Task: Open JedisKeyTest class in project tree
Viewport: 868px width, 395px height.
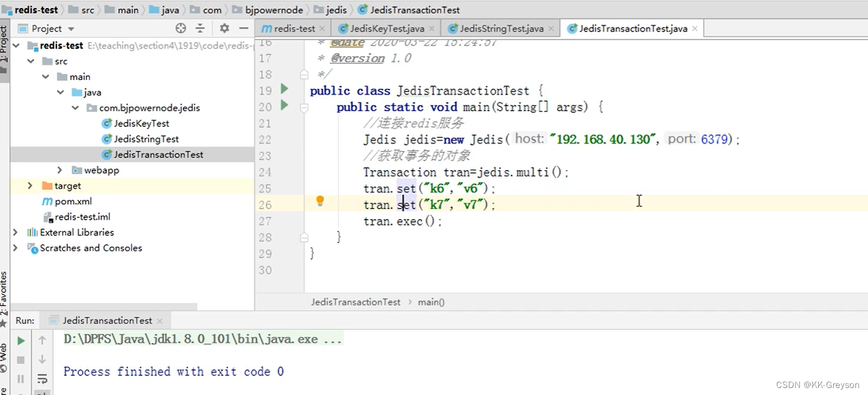Action: click(135, 123)
